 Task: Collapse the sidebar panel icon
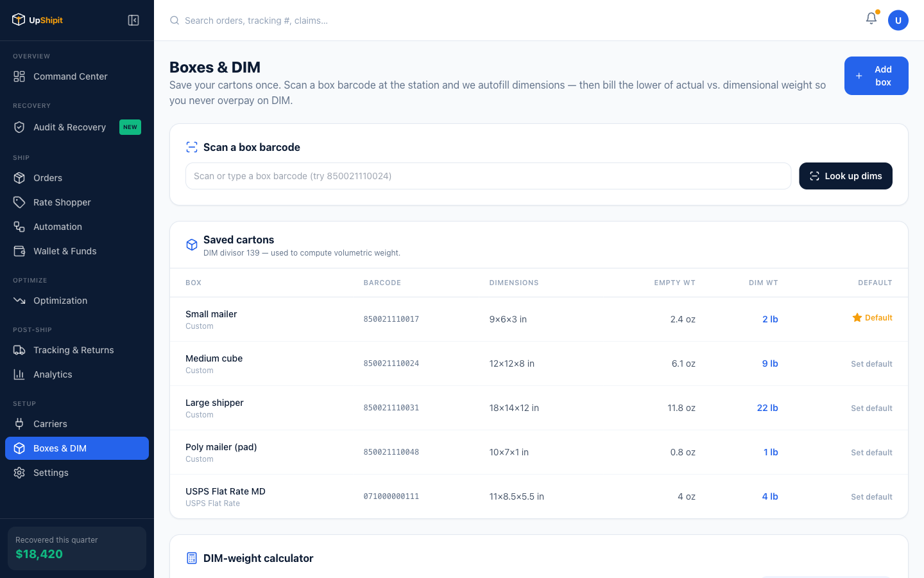[133, 21]
